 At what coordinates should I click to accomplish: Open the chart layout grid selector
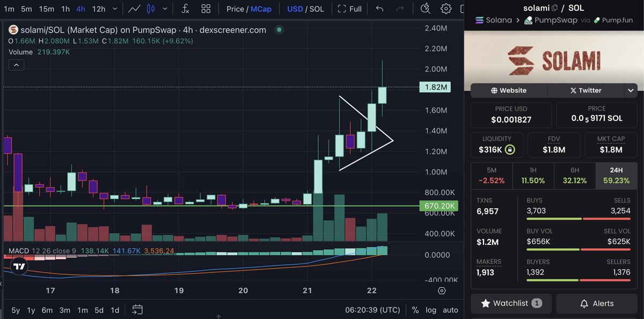pos(206,9)
